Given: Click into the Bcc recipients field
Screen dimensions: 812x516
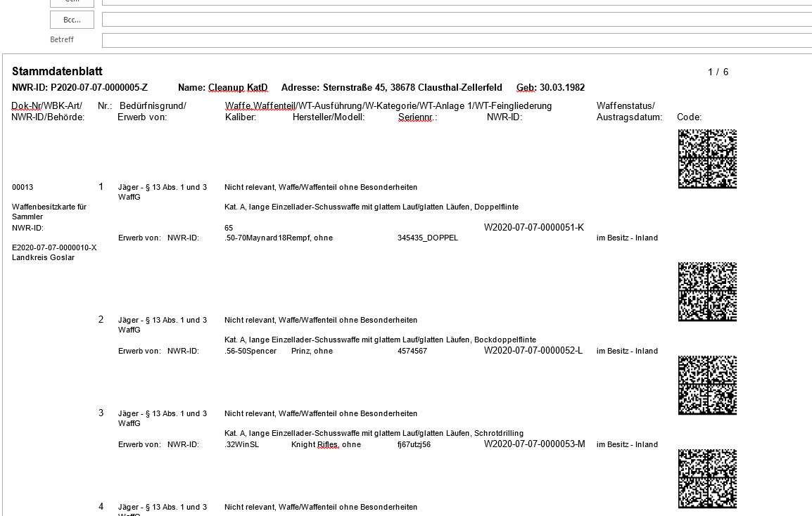Looking at the screenshot, I should (456, 19).
